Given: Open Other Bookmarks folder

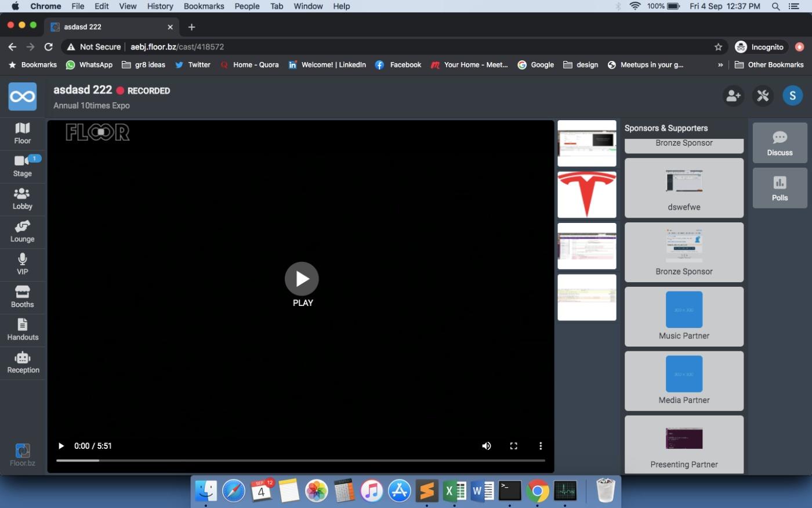Looking at the screenshot, I should coord(769,65).
